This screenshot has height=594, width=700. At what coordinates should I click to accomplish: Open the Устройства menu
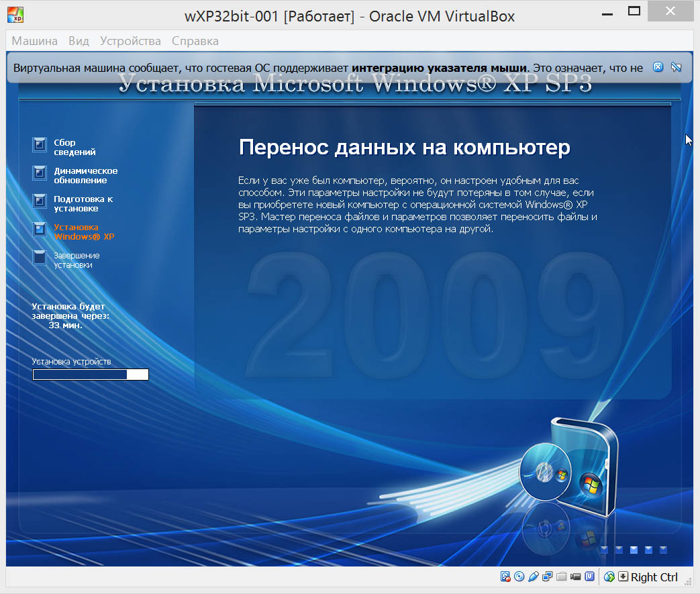[130, 41]
